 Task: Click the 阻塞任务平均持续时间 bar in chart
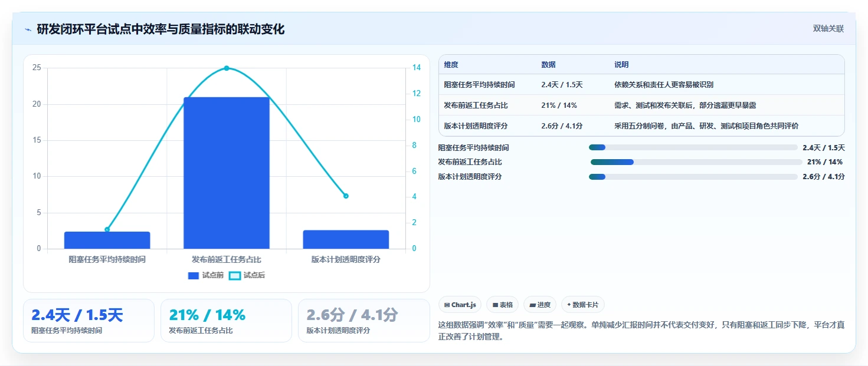(107, 240)
